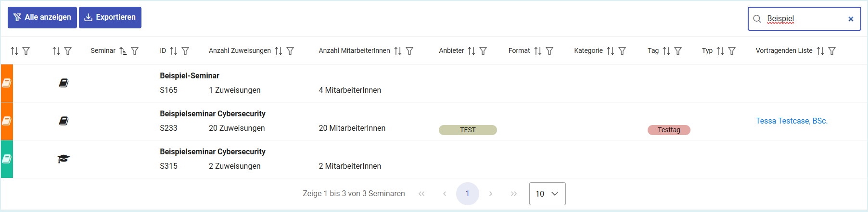Toggle sort on Vortragenden Liste column
The width and height of the screenshot is (868, 212).
(820, 51)
